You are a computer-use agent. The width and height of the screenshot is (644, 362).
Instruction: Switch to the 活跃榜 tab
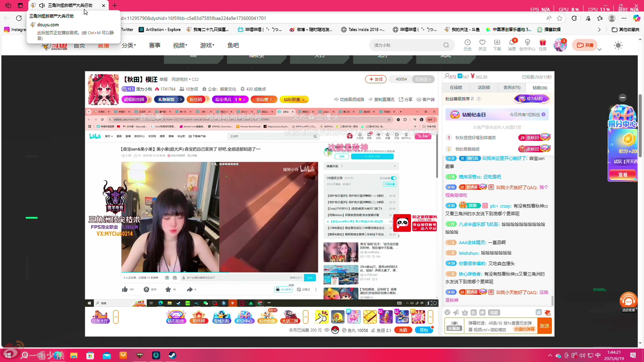484,87
